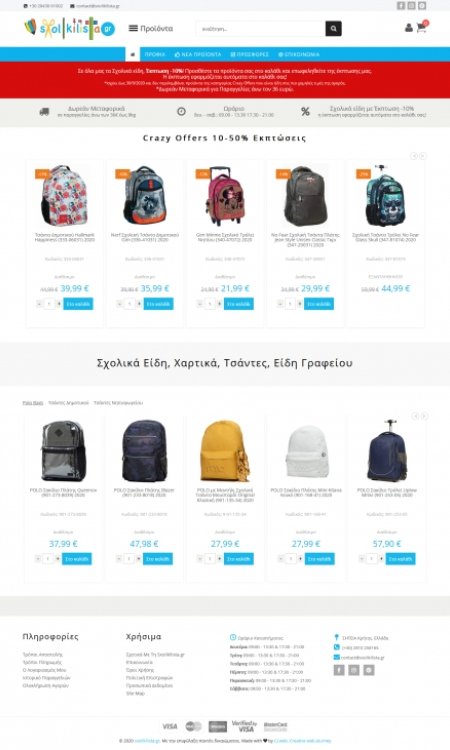Open the yellow POLO backpack thumbnail
Image resolution: width=450 pixels, height=750 pixels.
click(225, 451)
